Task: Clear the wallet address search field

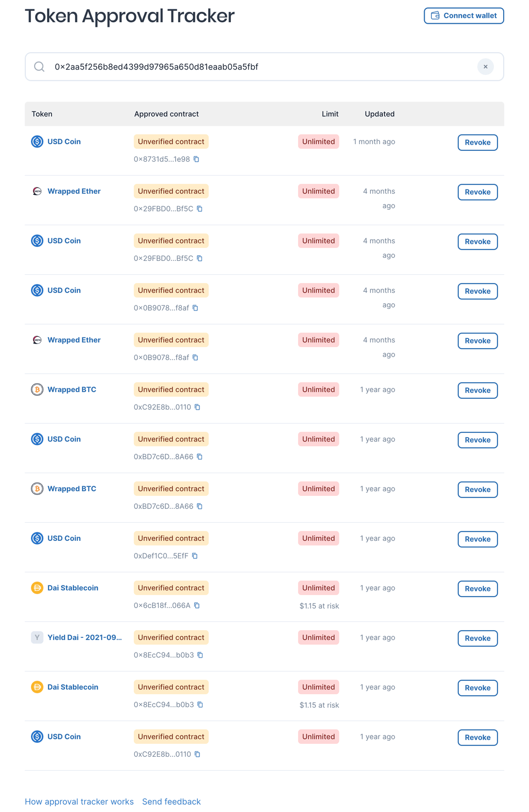Action: click(485, 67)
